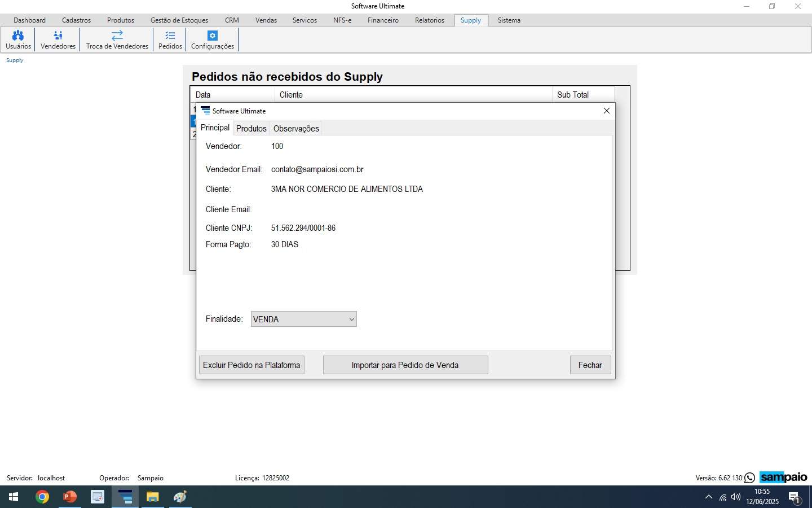Switch to the Observações tab

click(296, 129)
